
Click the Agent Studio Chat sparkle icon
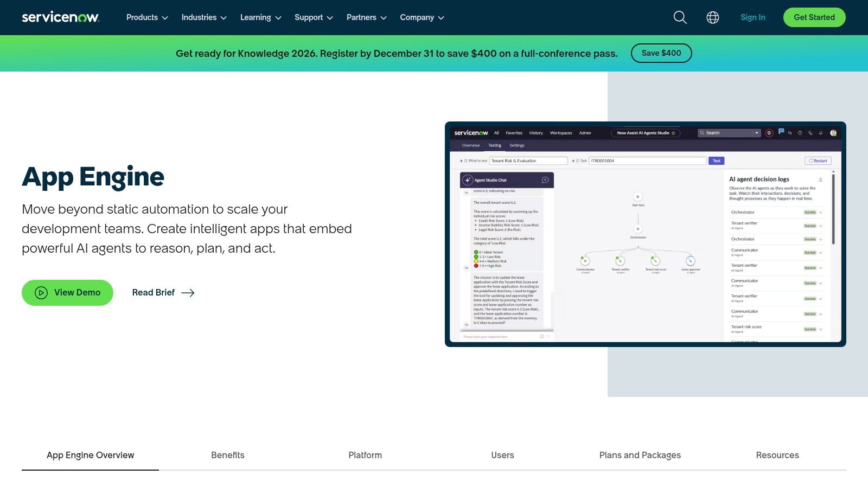point(467,180)
